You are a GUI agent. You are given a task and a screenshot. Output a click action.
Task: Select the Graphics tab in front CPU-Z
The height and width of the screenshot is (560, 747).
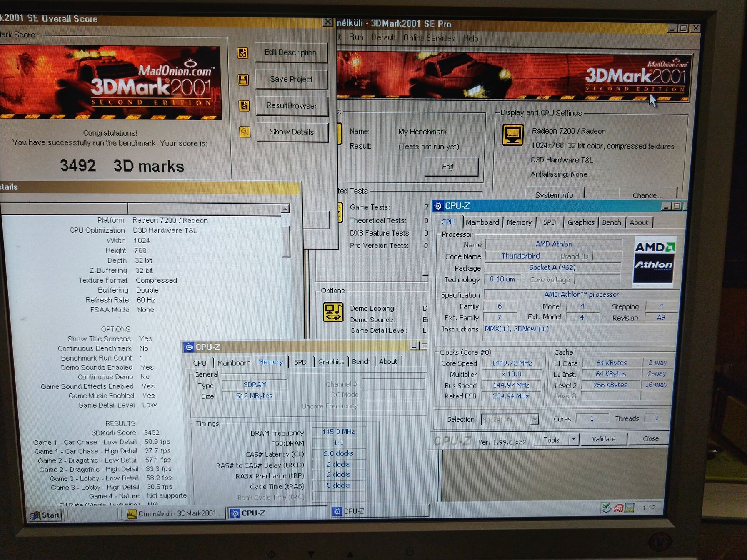tap(581, 222)
